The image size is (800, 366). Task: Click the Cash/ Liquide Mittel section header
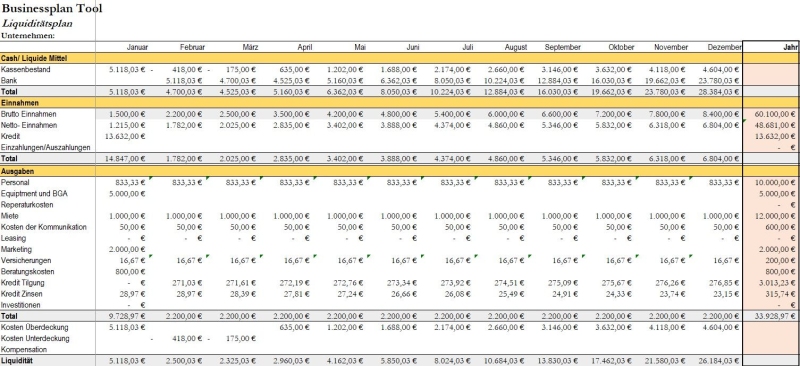tap(34, 58)
